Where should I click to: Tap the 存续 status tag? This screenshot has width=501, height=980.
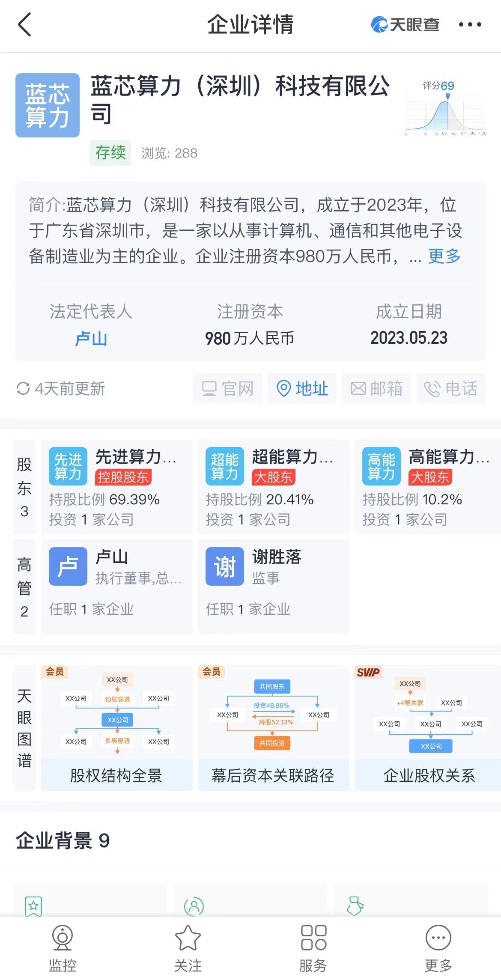pos(110,152)
